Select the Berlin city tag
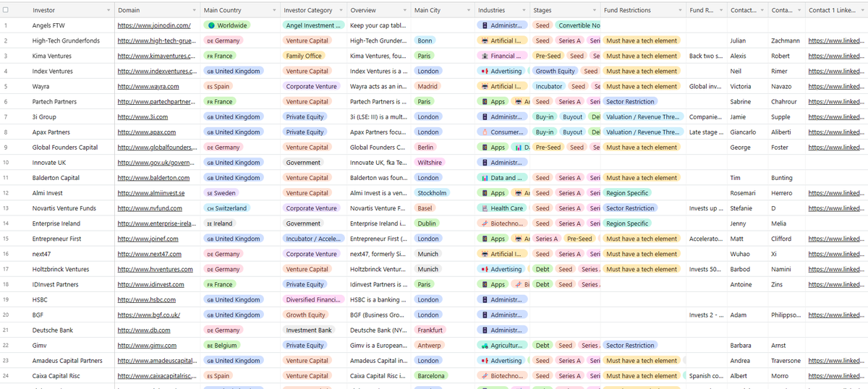868x389 pixels. tap(427, 148)
